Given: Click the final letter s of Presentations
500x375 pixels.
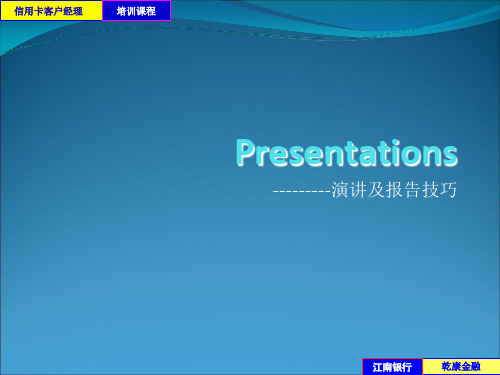Looking at the screenshot, I should click(449, 156).
